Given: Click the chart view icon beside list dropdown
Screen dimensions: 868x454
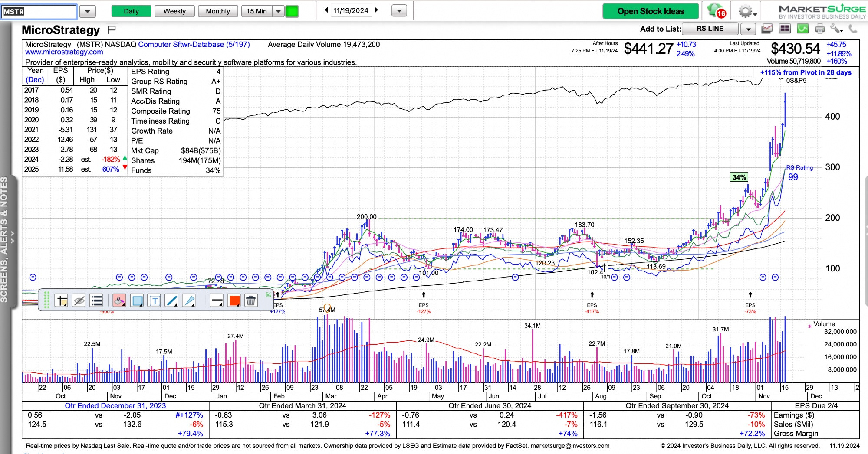Looking at the screenshot, I should click(x=767, y=29).
